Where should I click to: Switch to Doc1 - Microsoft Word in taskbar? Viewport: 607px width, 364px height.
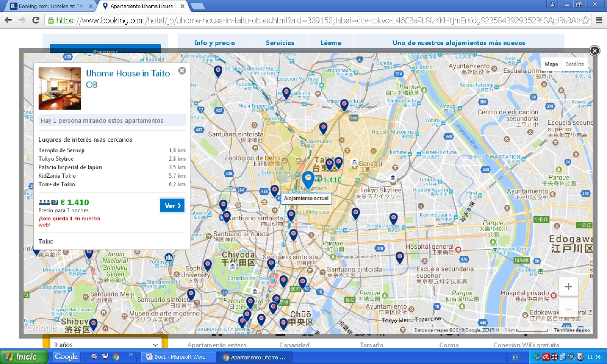[x=178, y=357]
